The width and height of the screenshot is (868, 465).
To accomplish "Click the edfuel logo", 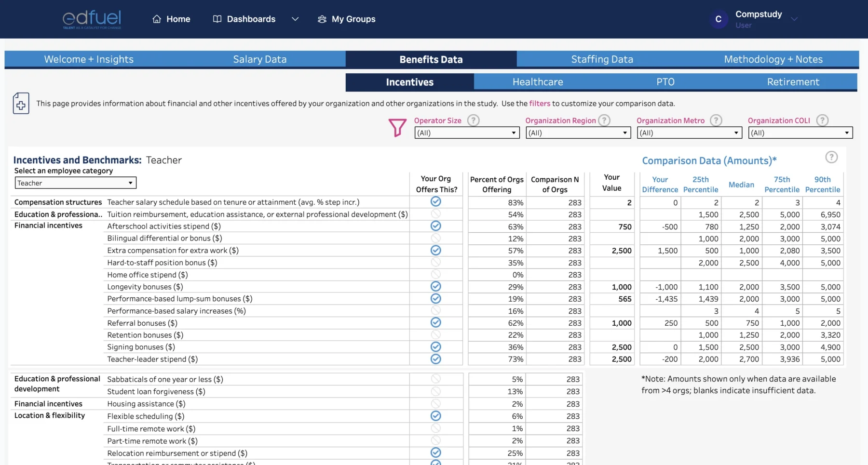I will [92, 19].
